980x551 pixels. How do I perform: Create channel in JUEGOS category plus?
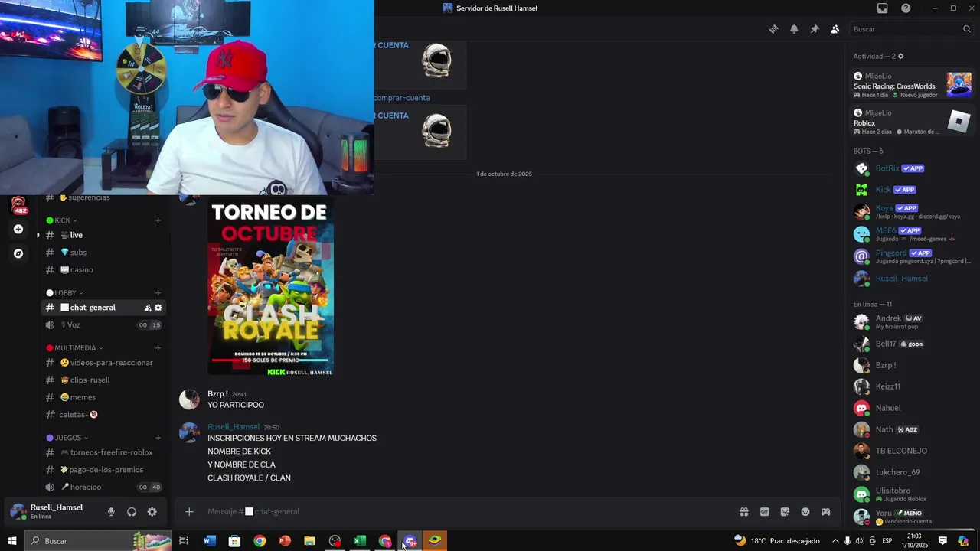[158, 438]
